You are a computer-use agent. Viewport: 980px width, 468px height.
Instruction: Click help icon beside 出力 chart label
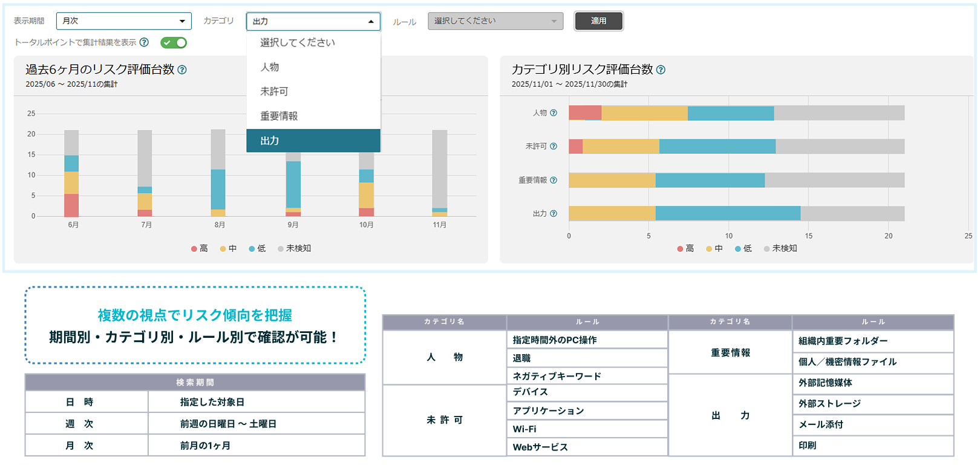(554, 214)
